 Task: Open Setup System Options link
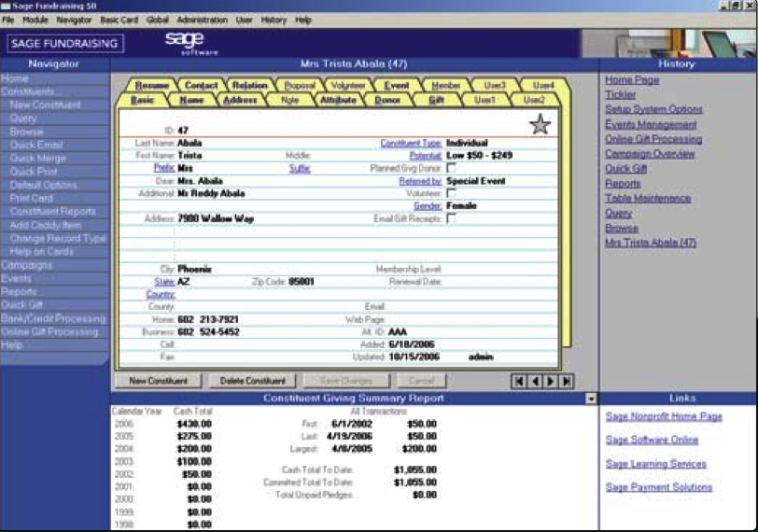654,109
